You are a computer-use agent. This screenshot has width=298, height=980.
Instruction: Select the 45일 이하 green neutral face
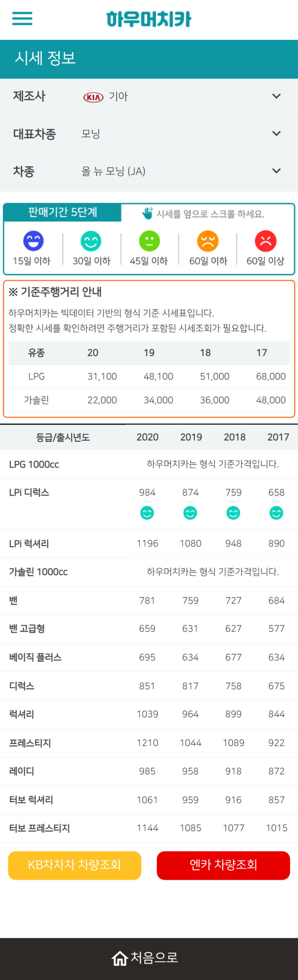point(149,241)
